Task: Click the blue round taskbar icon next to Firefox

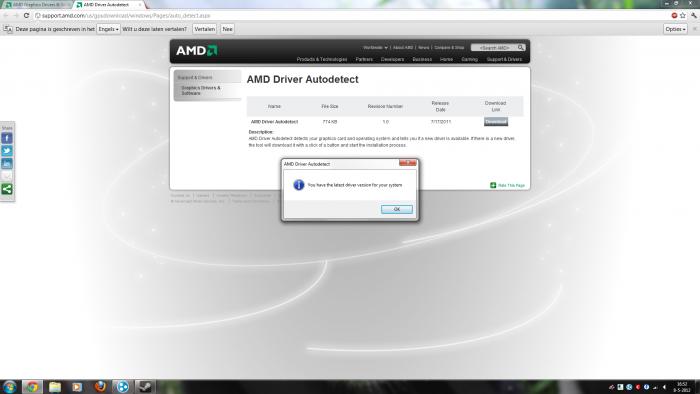Action: point(122,387)
